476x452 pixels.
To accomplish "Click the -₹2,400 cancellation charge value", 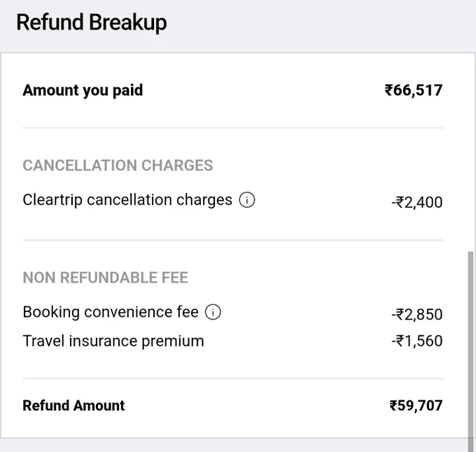I will click(x=416, y=202).
